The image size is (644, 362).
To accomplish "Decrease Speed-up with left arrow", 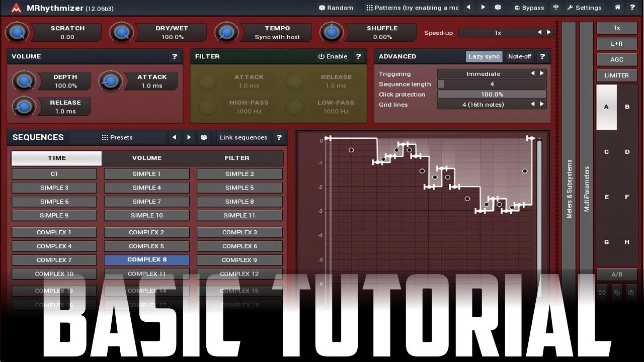I will pyautogui.click(x=540, y=33).
